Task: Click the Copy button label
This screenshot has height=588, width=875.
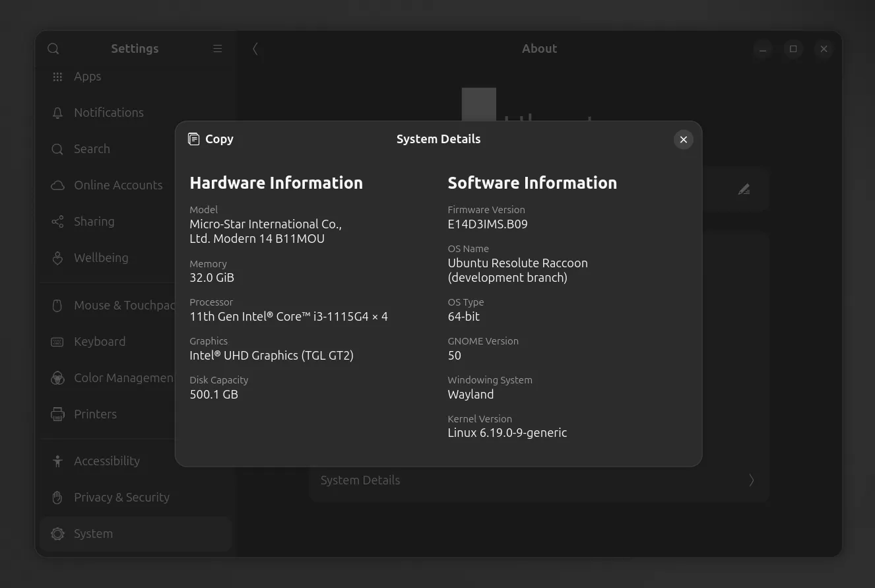Action: [219, 139]
